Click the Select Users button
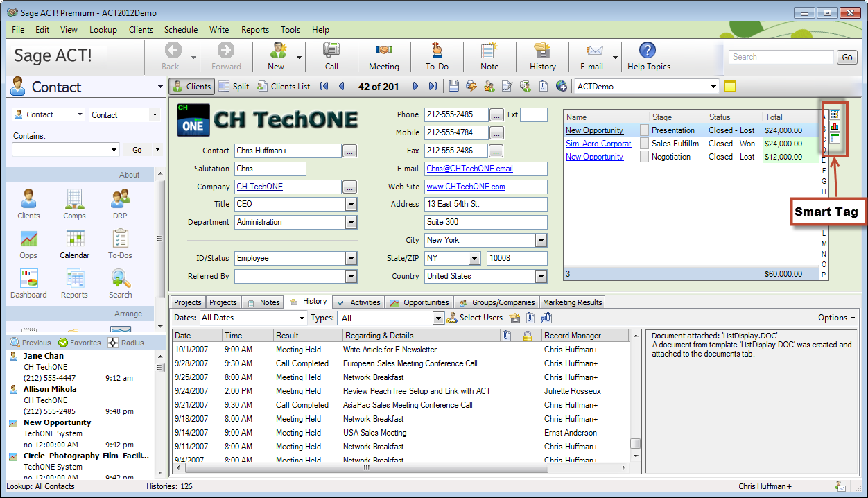 [475, 318]
